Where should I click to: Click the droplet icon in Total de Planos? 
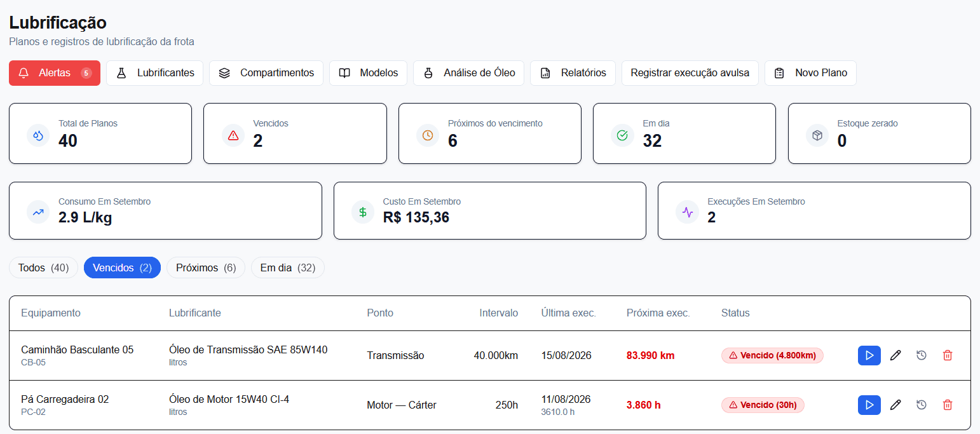point(38,135)
